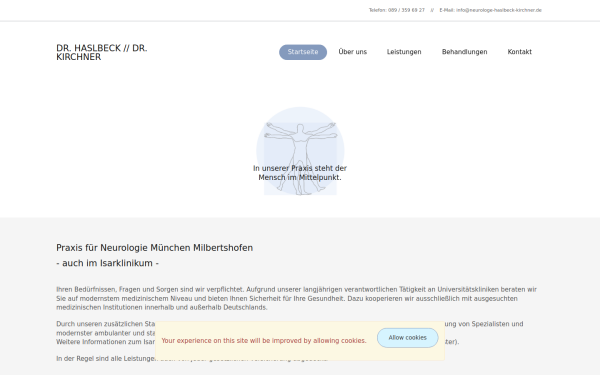Open the Startseite navigation tab

point(303,52)
